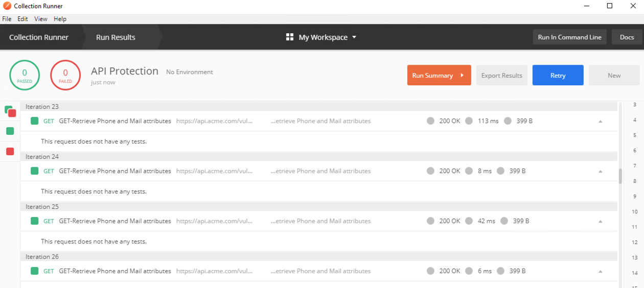
Task: Click the Iteration 23 request URL
Action: [215, 121]
